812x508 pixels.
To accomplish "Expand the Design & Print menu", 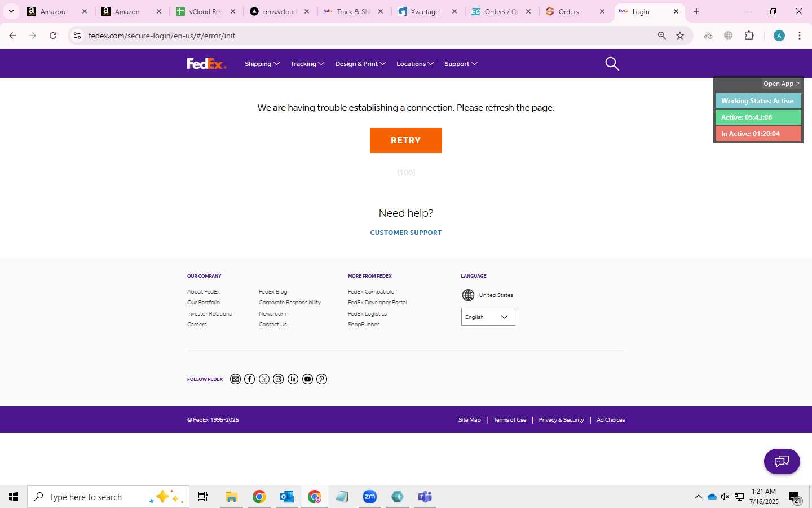I will coord(360,64).
